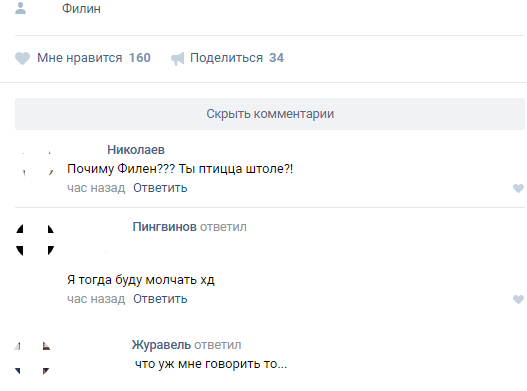
Task: Open Пингвинов's profile name link
Action: point(165,227)
